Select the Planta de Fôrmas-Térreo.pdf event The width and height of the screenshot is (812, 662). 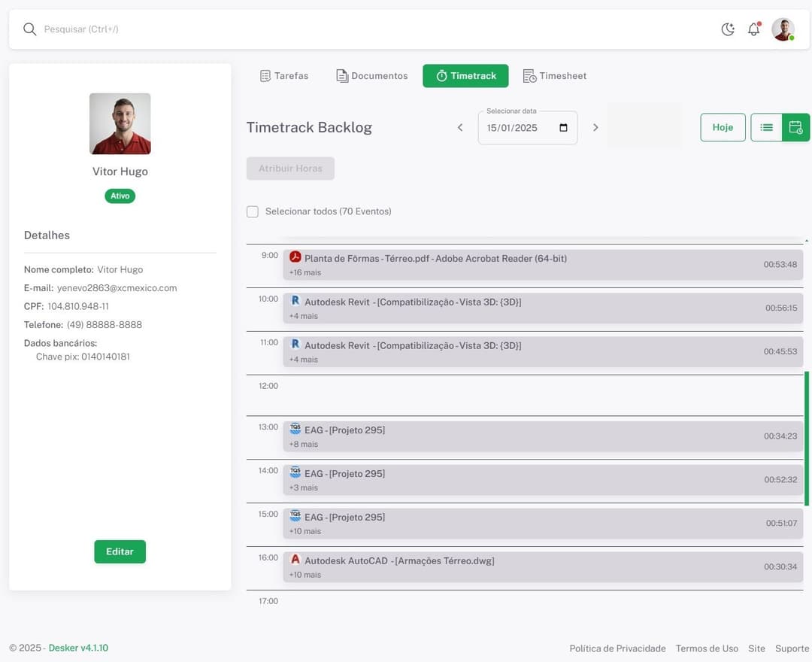point(543,266)
